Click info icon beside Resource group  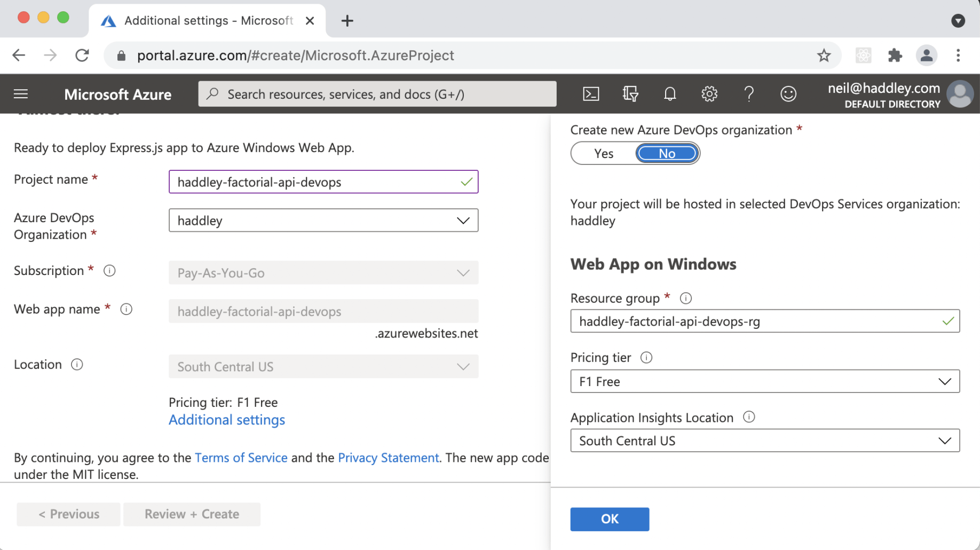[685, 298]
